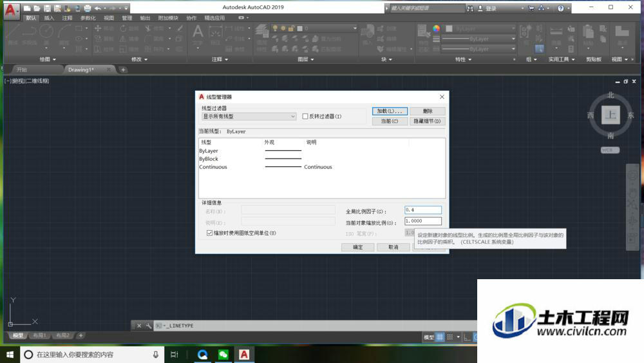Expand the 绘图 panel dropdown
Viewport: 644px width, 363px height.
(48, 59)
